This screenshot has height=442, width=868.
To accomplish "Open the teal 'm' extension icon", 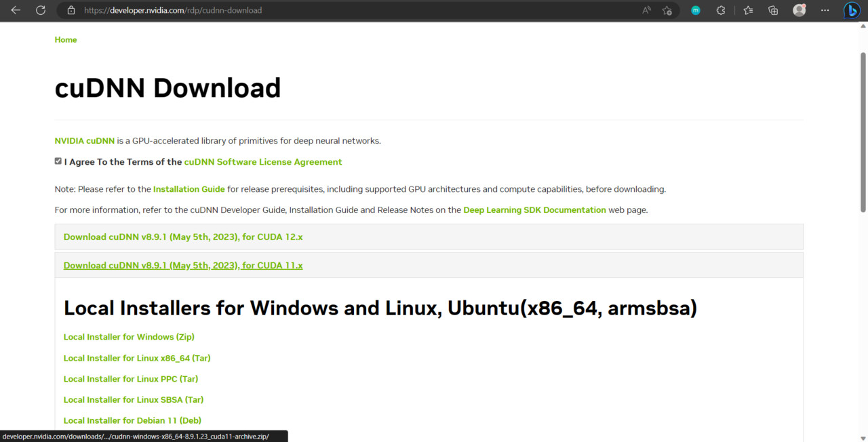I will point(696,10).
